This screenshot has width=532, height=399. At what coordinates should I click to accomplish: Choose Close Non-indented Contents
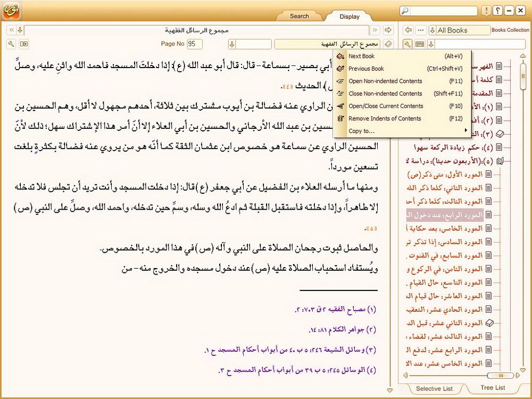(x=403, y=94)
